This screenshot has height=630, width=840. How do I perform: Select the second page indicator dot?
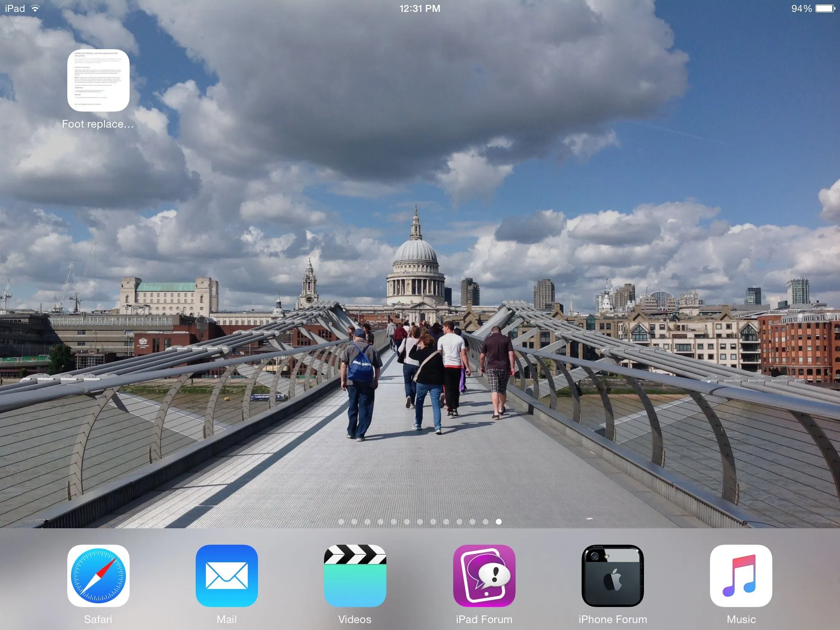(354, 522)
